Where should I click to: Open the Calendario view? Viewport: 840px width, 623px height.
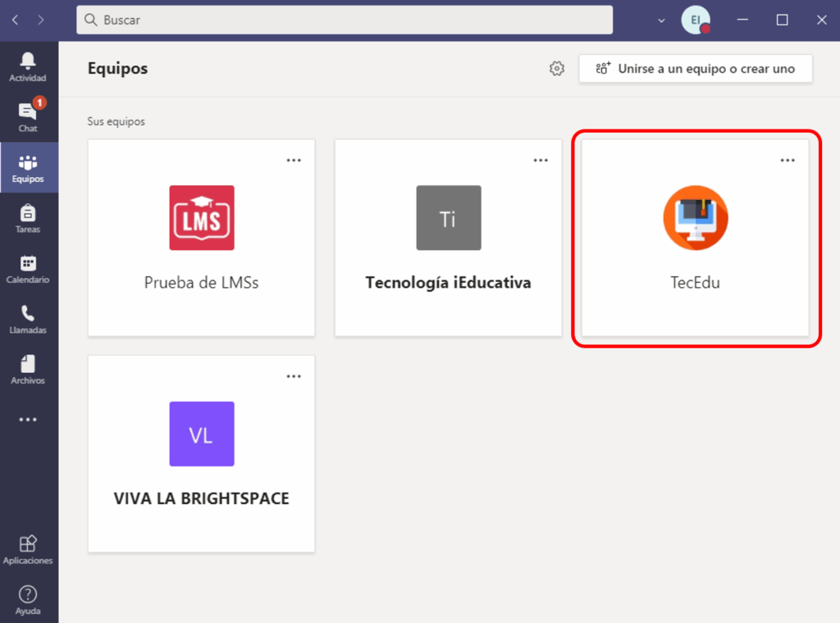[28, 269]
